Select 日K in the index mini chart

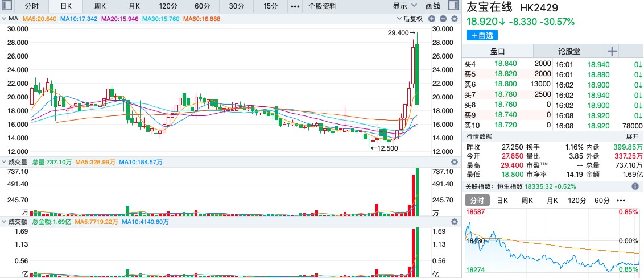[x=502, y=201]
